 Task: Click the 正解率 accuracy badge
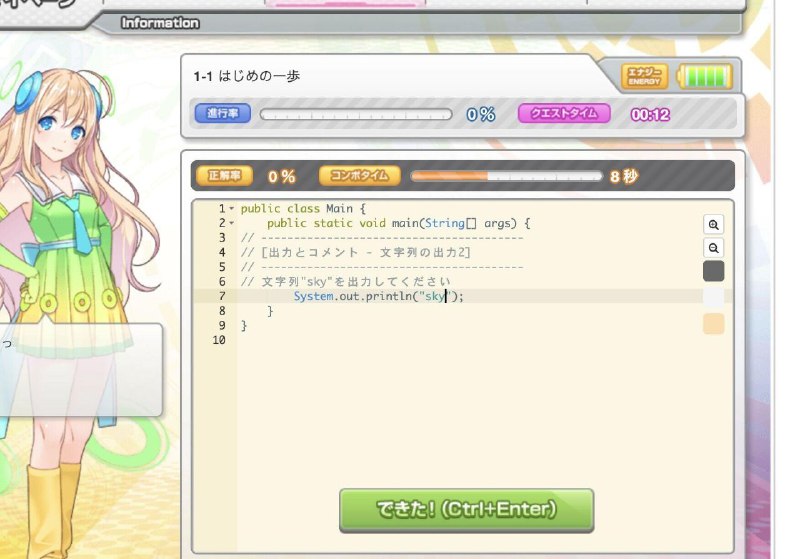click(x=224, y=176)
